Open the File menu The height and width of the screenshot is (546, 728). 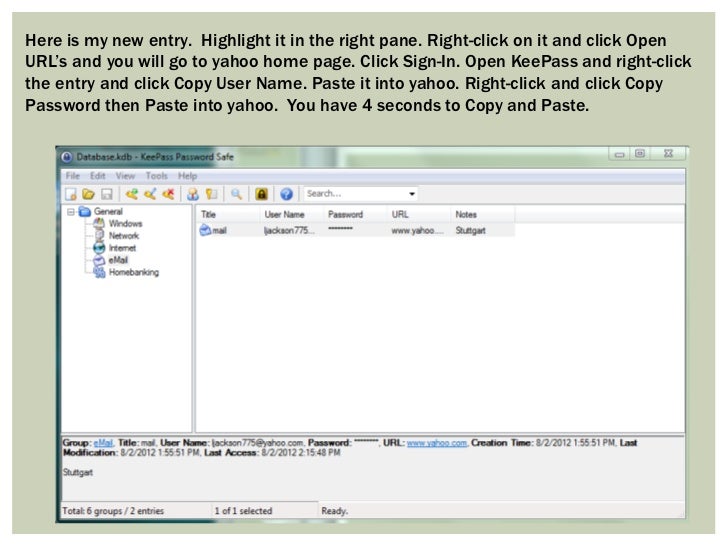click(x=72, y=176)
